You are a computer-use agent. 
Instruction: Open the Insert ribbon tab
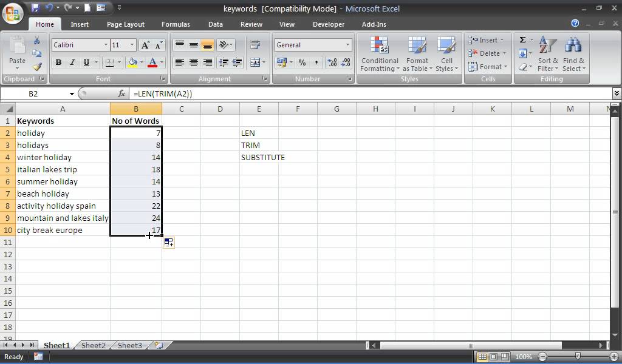(80, 24)
